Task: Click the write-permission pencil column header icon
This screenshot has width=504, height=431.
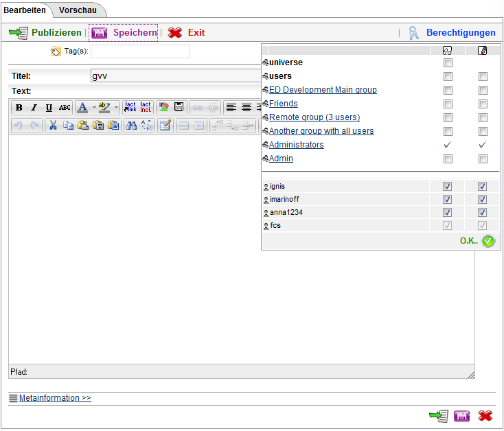Action: click(482, 50)
